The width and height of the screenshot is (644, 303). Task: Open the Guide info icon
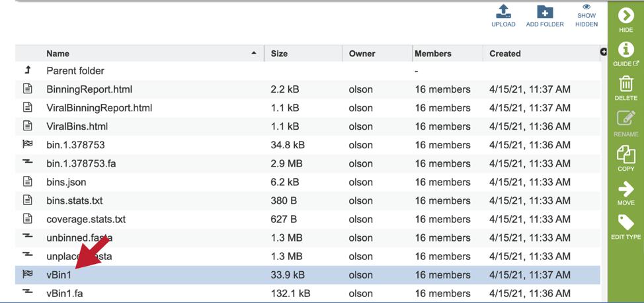[x=625, y=50]
